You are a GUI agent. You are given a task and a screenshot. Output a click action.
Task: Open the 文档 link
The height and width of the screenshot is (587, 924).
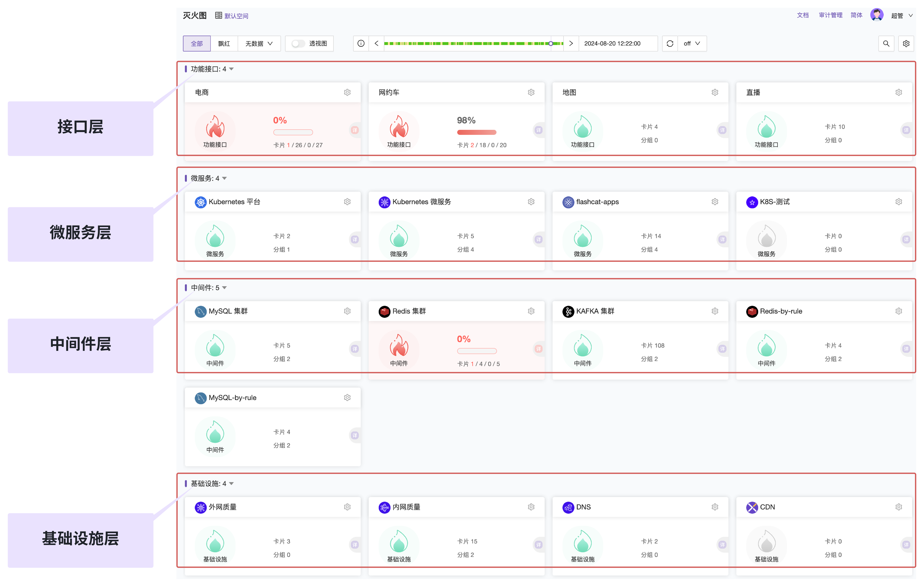click(802, 15)
